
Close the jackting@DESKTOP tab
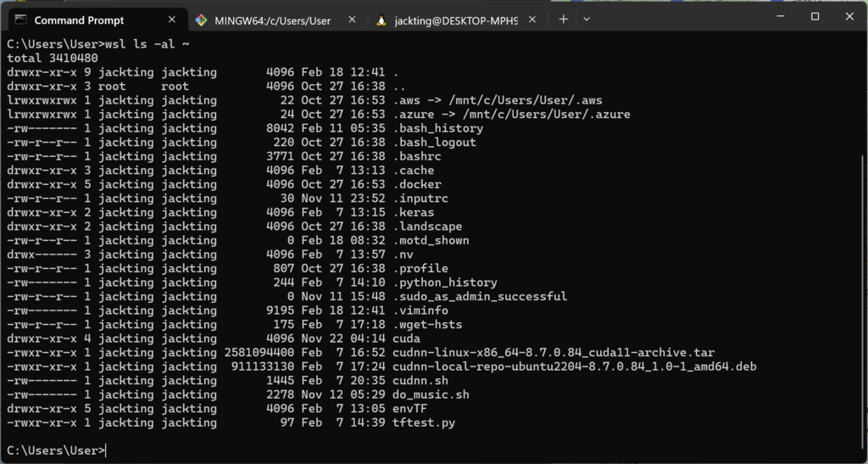(x=532, y=20)
